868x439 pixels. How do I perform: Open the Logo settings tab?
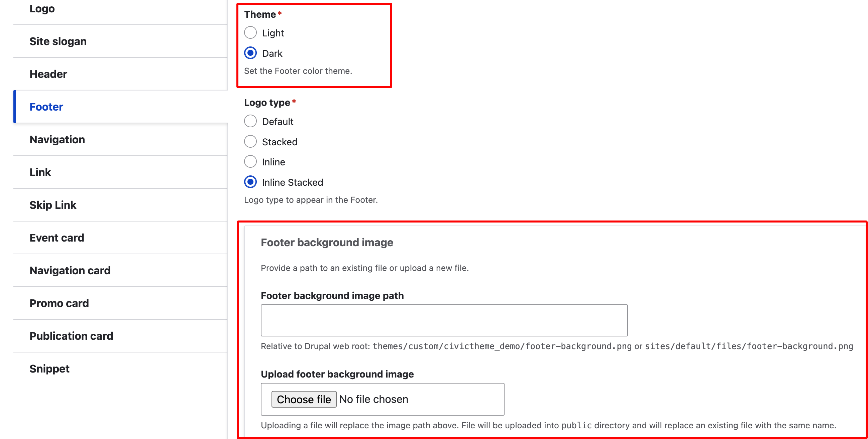[42, 9]
